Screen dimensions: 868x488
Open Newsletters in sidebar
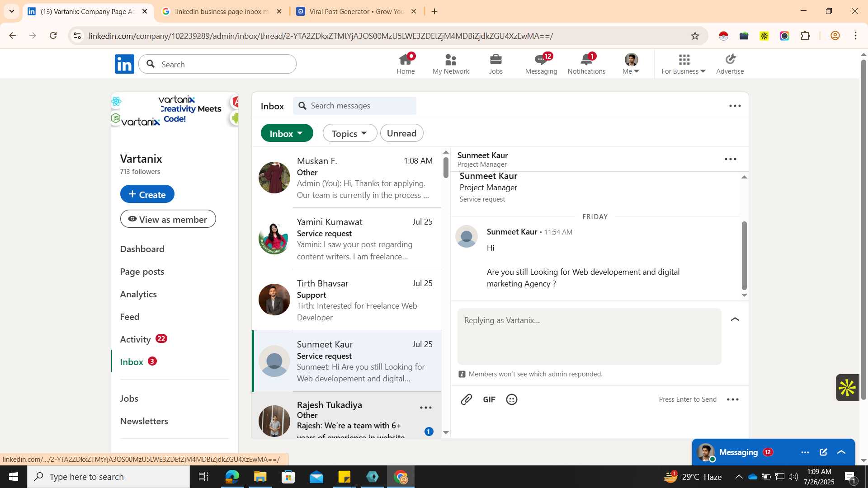(144, 421)
